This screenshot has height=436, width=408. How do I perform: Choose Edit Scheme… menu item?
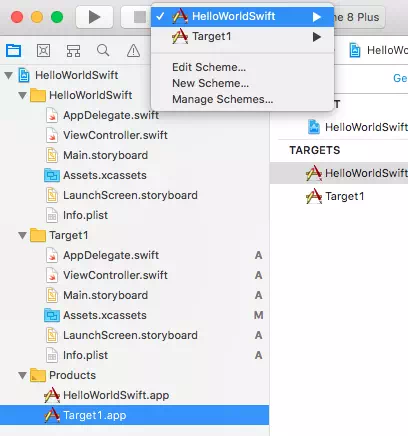point(209,67)
